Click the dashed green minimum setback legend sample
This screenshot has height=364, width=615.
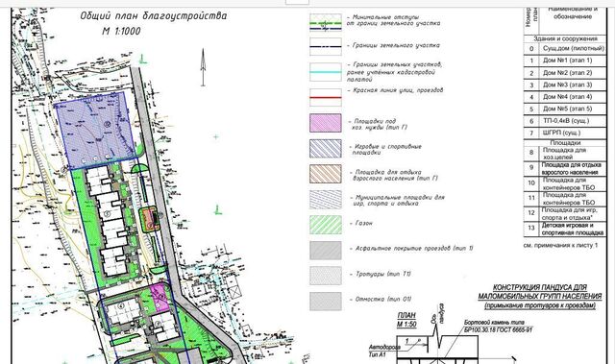coord(325,23)
